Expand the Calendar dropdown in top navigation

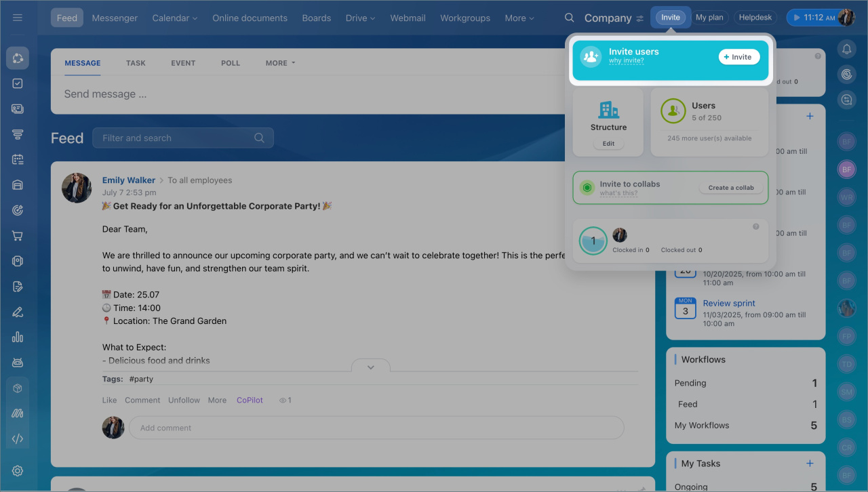pos(174,18)
